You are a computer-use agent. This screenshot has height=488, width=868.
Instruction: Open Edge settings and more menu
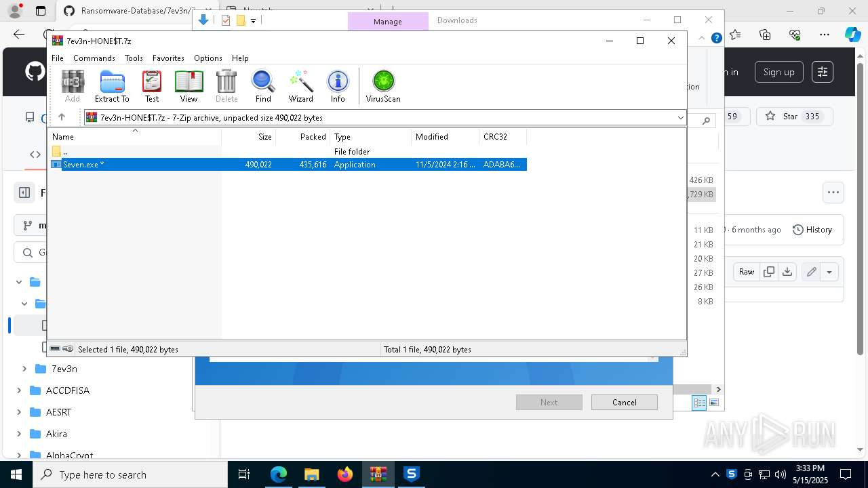[x=825, y=35]
